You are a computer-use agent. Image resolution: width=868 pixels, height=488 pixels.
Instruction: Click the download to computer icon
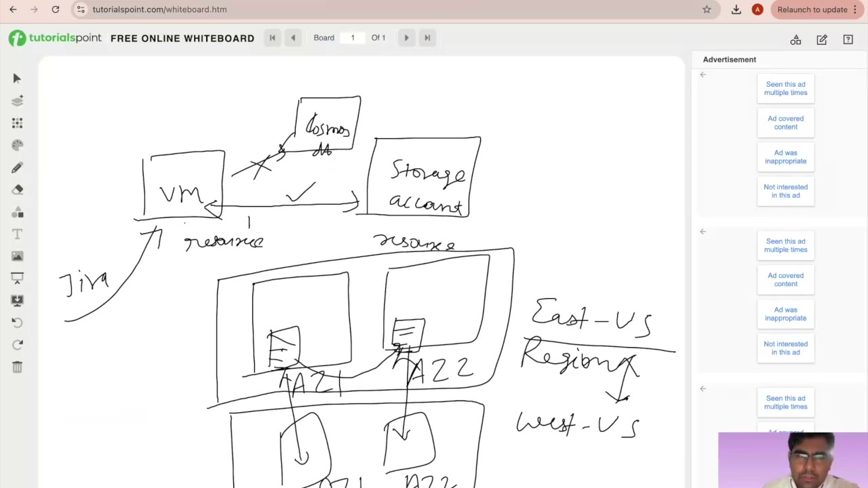17,300
